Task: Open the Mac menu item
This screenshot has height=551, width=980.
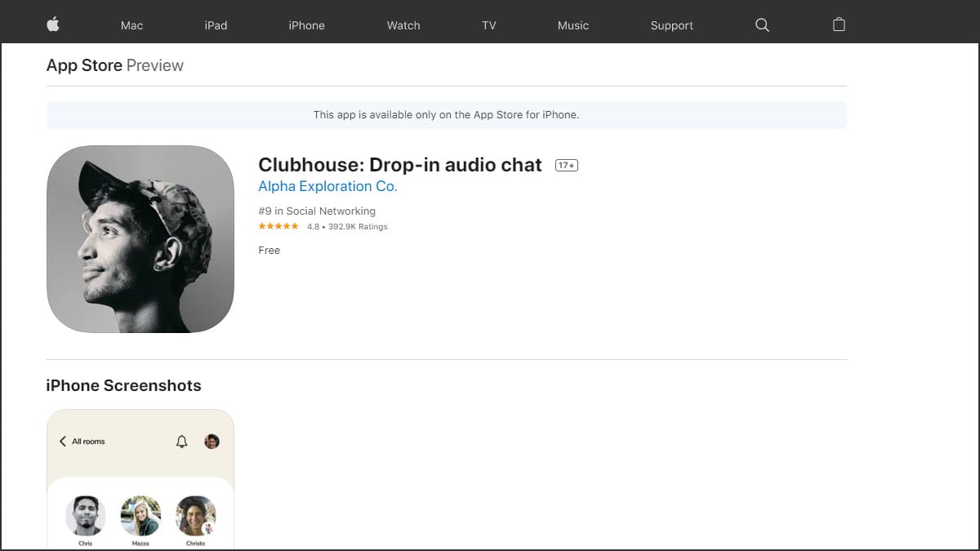Action: [x=131, y=25]
